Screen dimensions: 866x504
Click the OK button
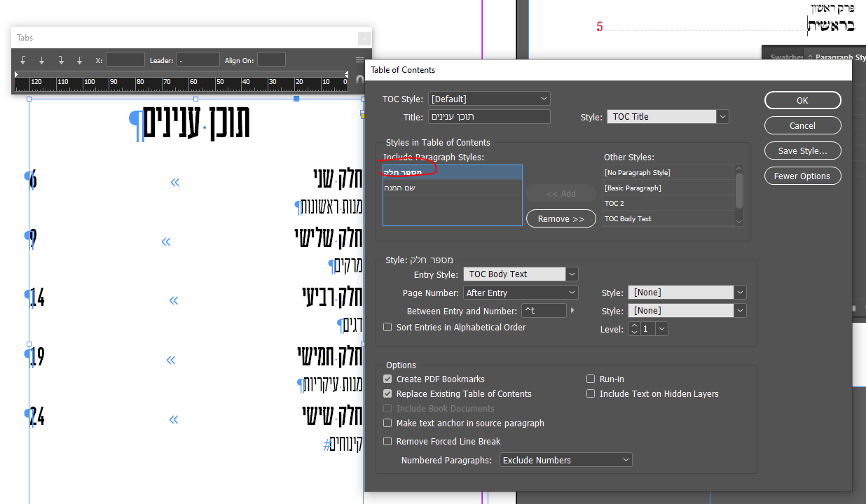tap(802, 100)
